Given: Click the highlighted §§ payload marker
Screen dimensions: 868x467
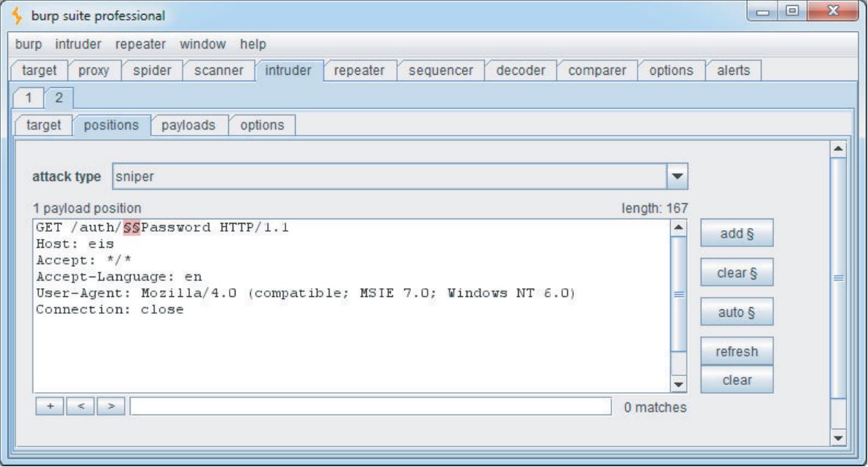Looking at the screenshot, I should pyautogui.click(x=132, y=227).
